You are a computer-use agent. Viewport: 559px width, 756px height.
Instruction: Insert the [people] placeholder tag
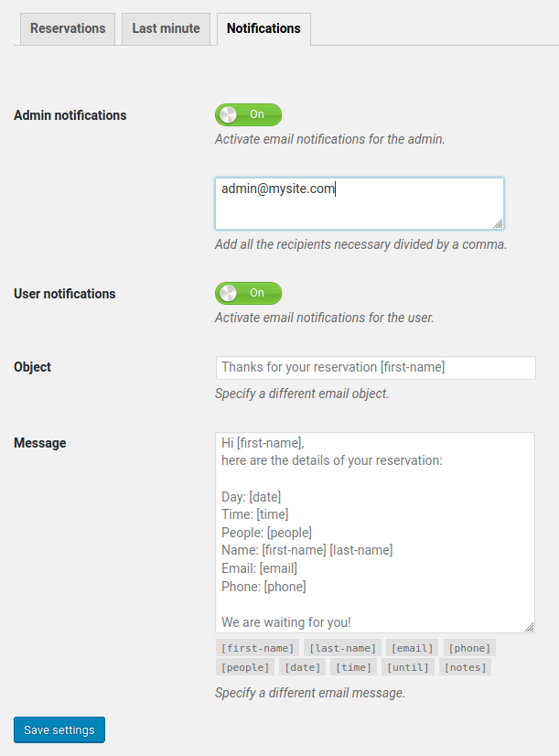pyautogui.click(x=244, y=667)
